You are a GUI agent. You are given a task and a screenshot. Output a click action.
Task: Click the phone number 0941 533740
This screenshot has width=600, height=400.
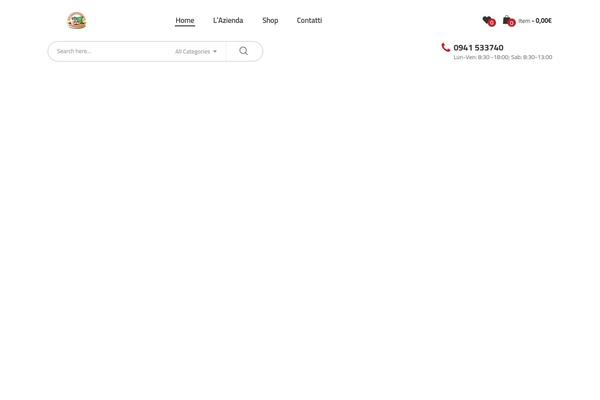pos(478,47)
